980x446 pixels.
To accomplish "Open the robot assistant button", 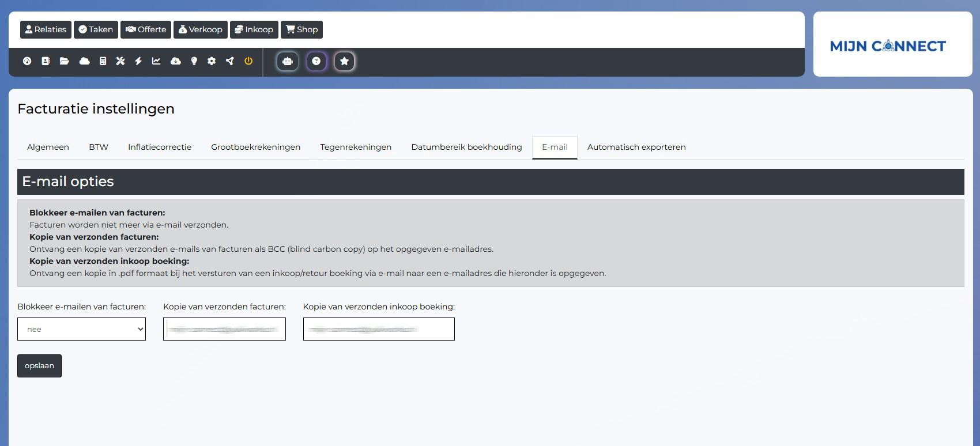I will [288, 62].
